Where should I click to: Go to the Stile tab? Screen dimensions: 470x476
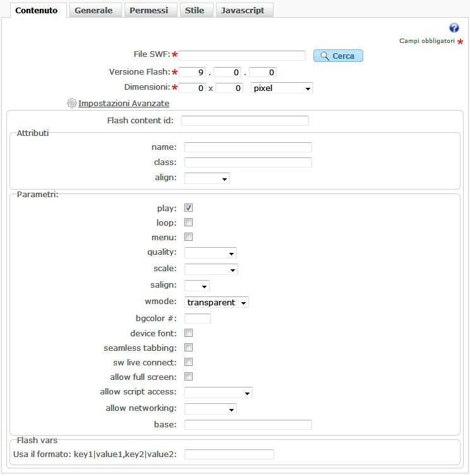pyautogui.click(x=195, y=10)
